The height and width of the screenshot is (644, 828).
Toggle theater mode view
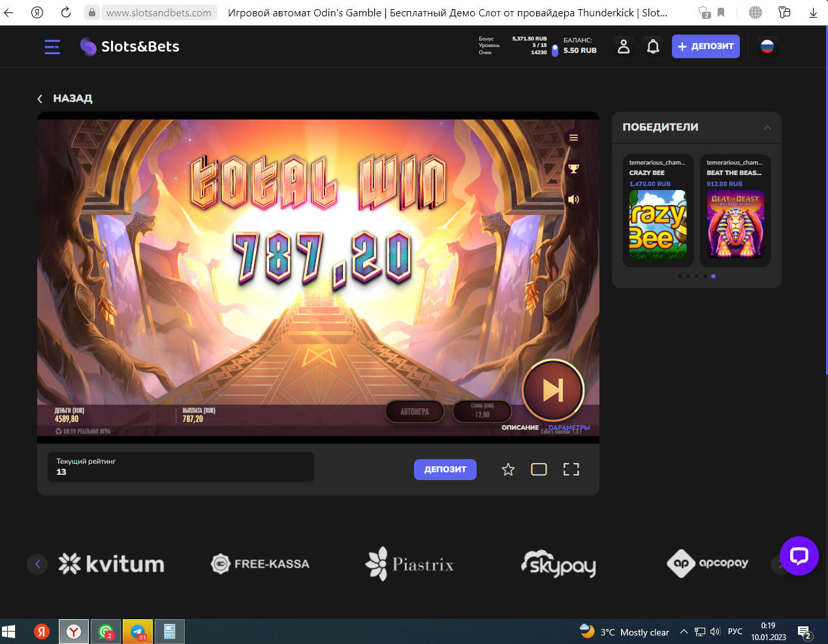[539, 470]
